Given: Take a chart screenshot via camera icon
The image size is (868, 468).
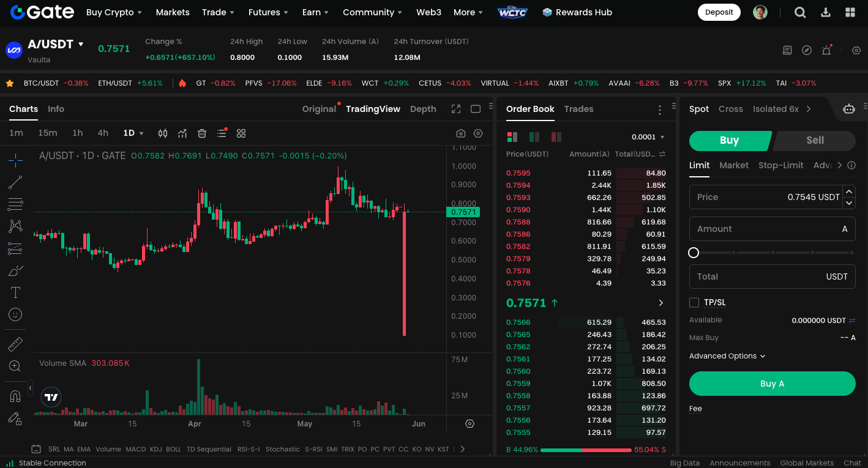Looking at the screenshot, I should click(x=460, y=133).
